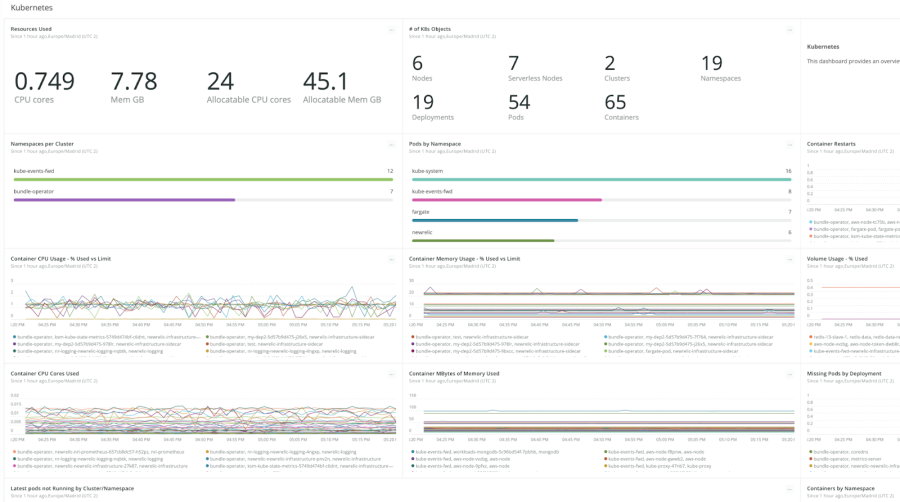Open the Container Memory Usage widget ellipsis menu
The image size is (900, 502).
[790, 259]
